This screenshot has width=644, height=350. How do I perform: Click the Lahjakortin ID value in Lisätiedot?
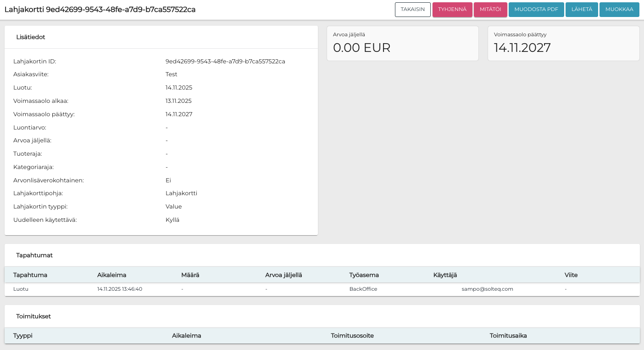coord(225,62)
